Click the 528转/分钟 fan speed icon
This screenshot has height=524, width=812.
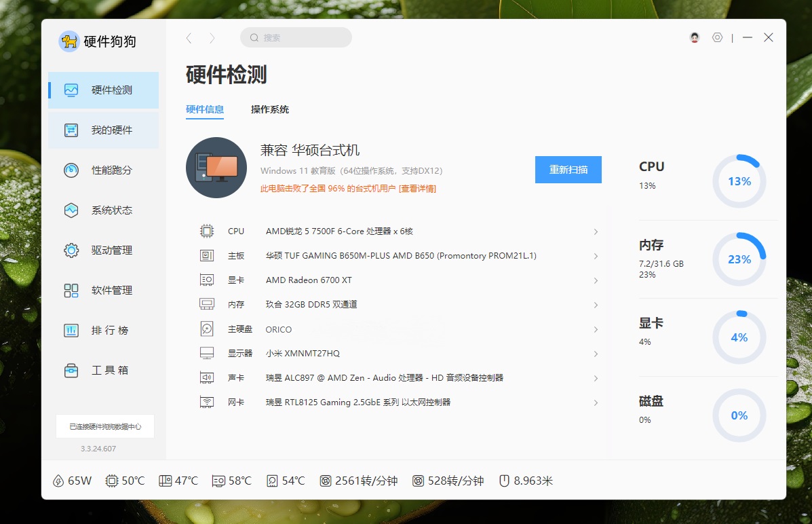(x=419, y=481)
